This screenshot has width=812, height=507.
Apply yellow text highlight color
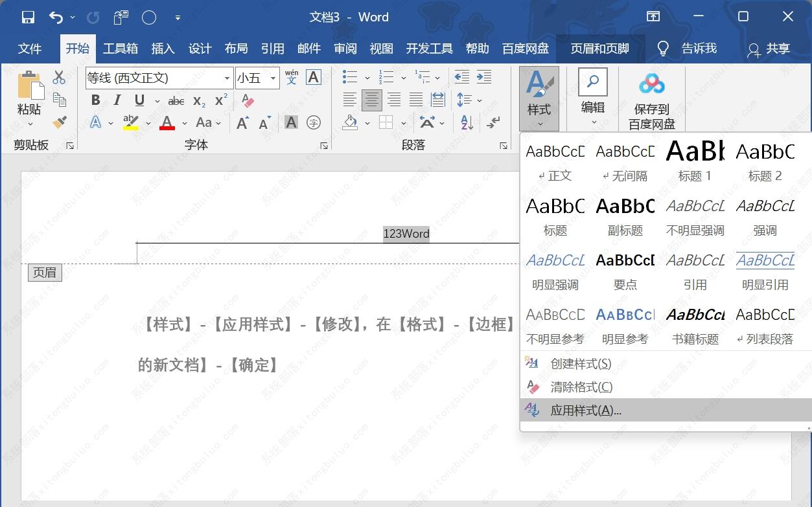131,122
